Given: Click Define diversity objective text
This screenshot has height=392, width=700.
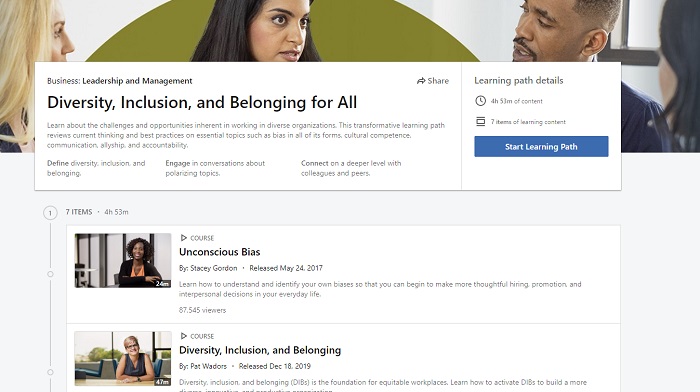Looking at the screenshot, I should click(96, 168).
